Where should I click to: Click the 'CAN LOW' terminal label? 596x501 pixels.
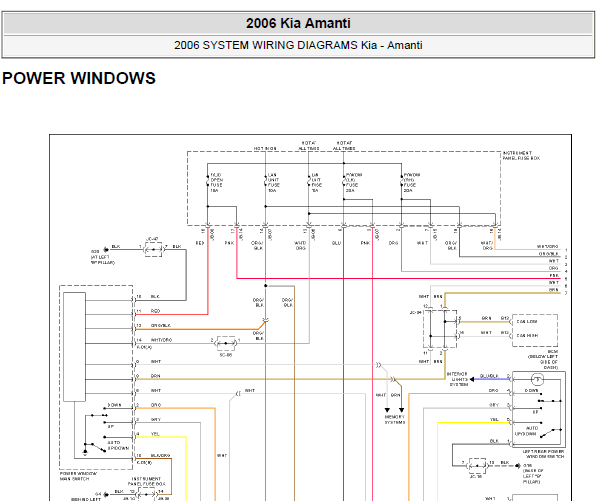(527, 322)
